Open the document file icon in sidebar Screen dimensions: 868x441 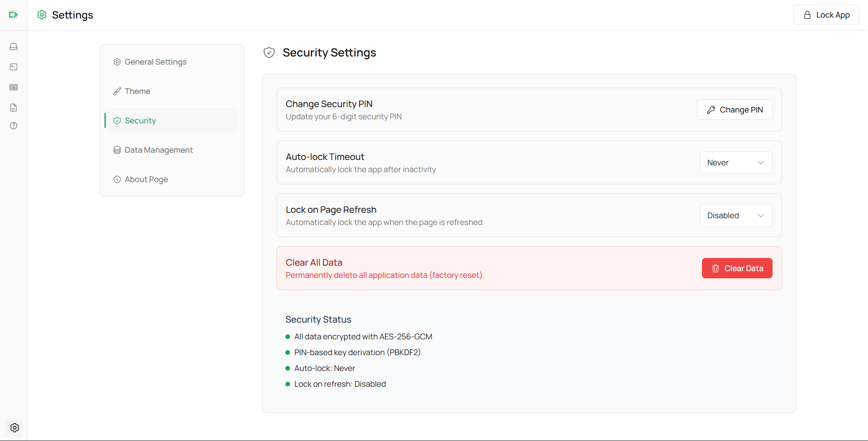[x=14, y=108]
